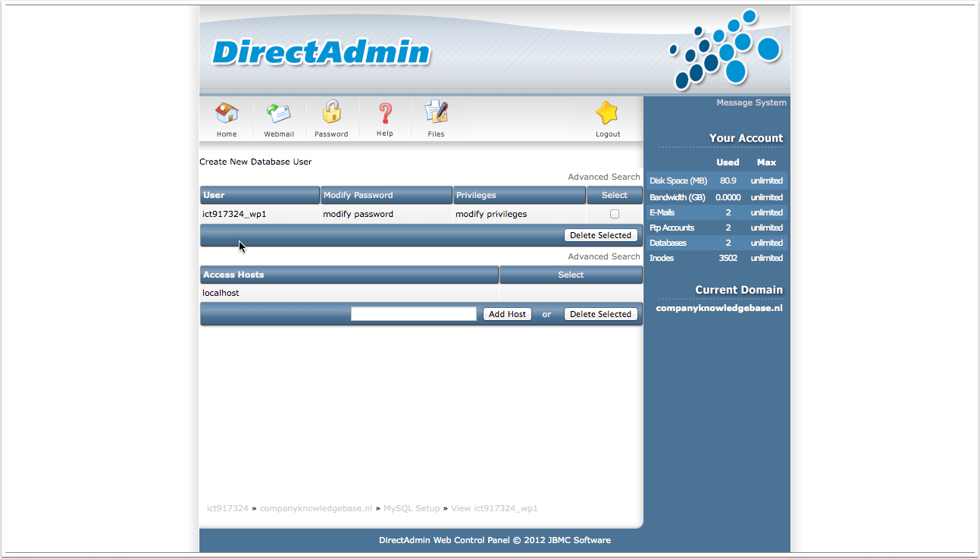Open Advanced Search above the User table
Viewport: 980px width, 559px height.
point(604,177)
